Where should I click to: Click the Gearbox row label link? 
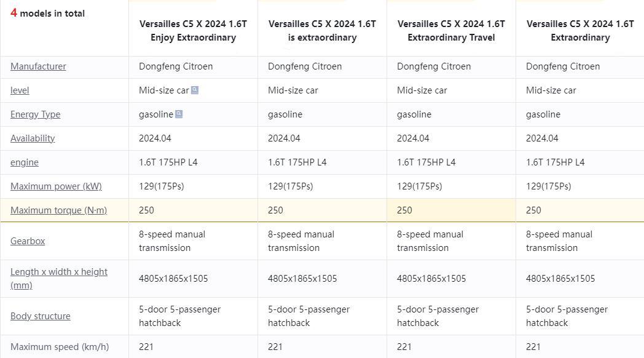click(x=28, y=241)
